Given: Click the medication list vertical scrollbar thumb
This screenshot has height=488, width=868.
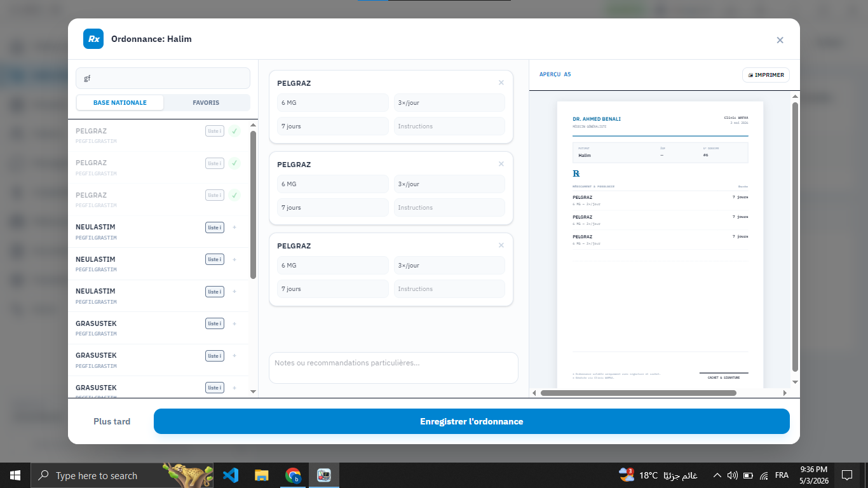Looking at the screenshot, I should (x=254, y=205).
